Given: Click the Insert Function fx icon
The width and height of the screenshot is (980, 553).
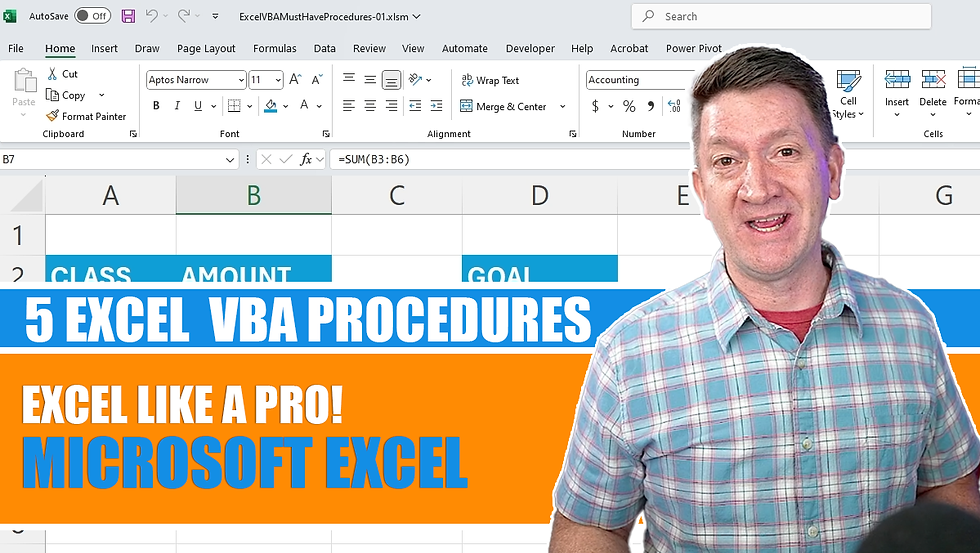Looking at the screenshot, I should click(x=306, y=159).
